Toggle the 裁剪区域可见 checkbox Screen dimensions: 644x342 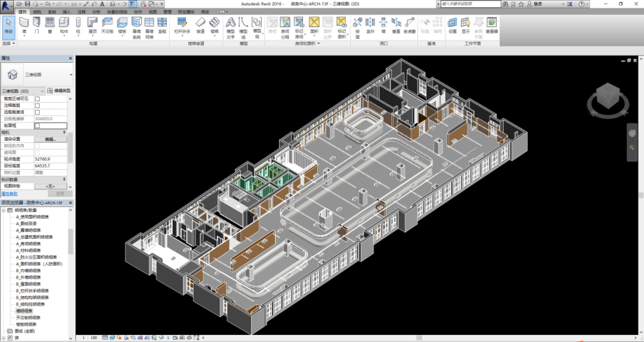tap(38, 99)
